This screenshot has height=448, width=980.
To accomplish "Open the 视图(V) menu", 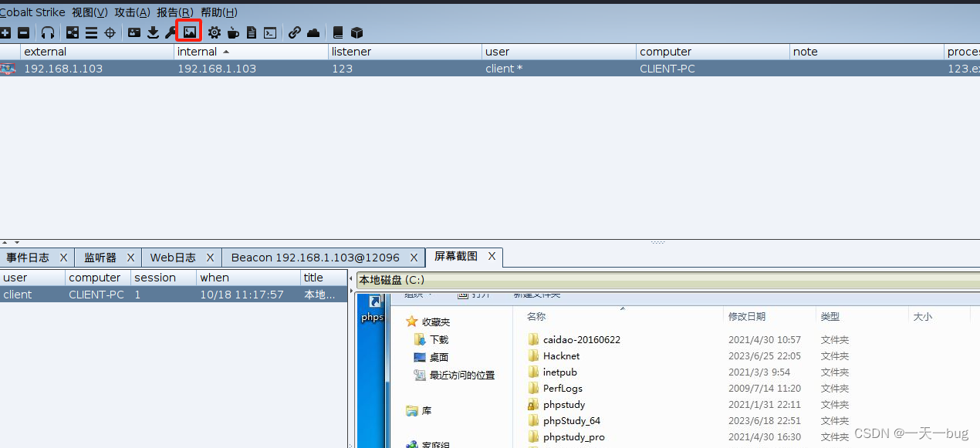I will tap(90, 12).
